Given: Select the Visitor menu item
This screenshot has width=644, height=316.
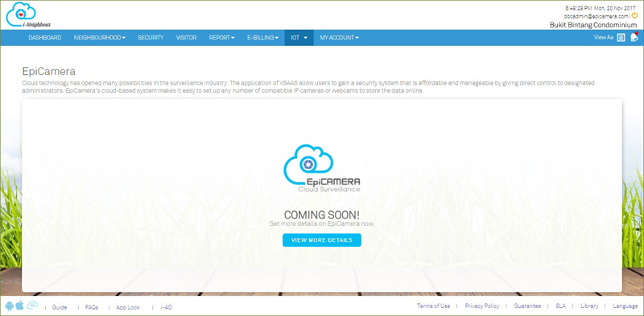Looking at the screenshot, I should click(x=187, y=37).
